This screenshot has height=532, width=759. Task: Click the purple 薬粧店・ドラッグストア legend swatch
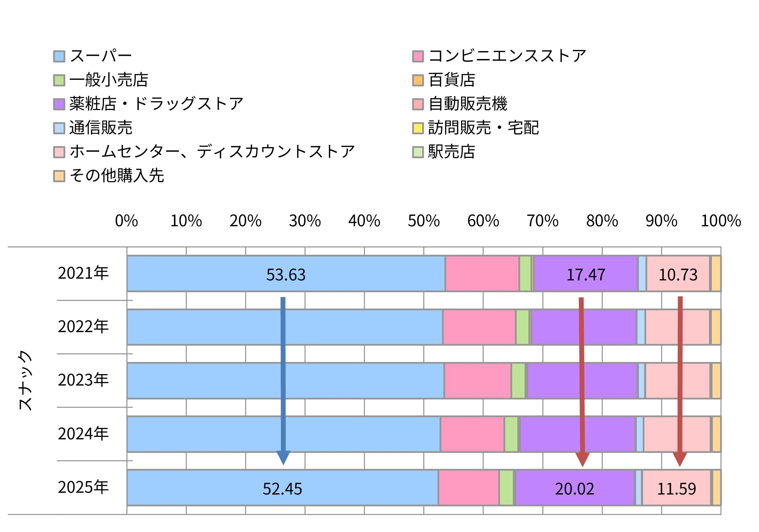click(x=59, y=104)
